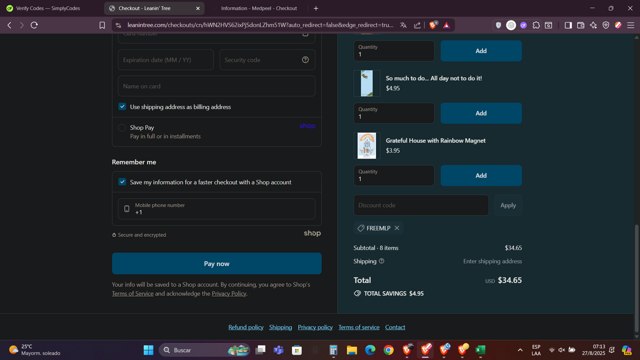The height and width of the screenshot is (360, 640).
Task: Open Microsoft Store from the taskbar
Action: pos(297,350)
